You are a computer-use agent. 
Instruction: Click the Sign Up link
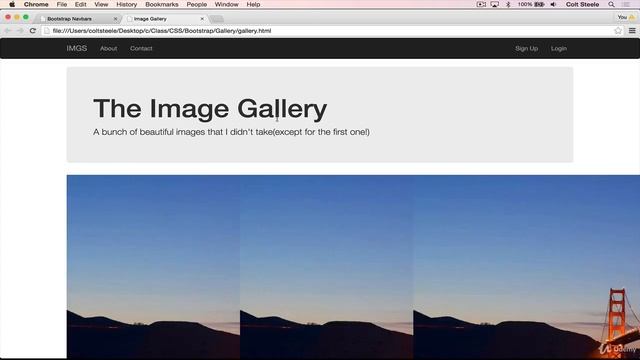pyautogui.click(x=527, y=49)
